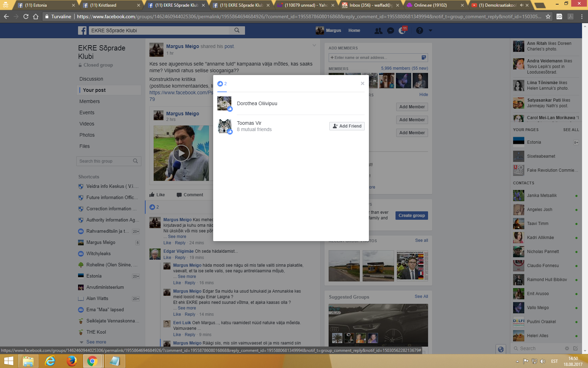The width and height of the screenshot is (588, 368).
Task: Open notifications globe icon
Action: point(402,31)
